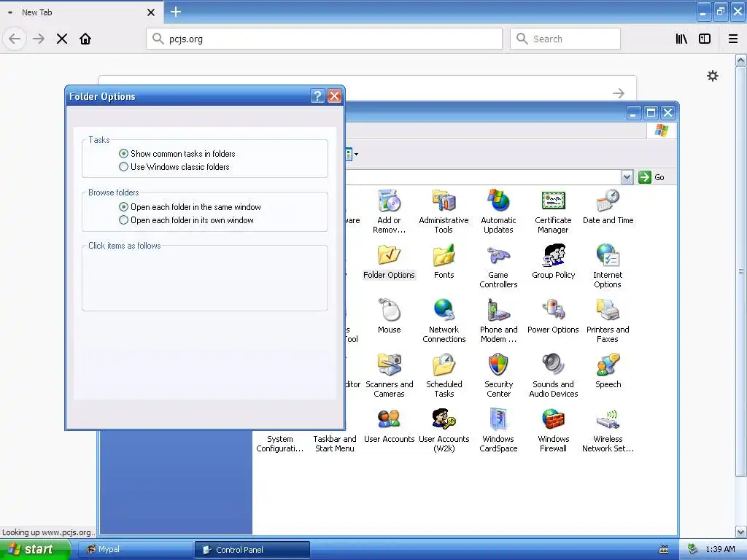Select Open each folder in its own window
This screenshot has height=560, width=747.
tap(186, 220)
